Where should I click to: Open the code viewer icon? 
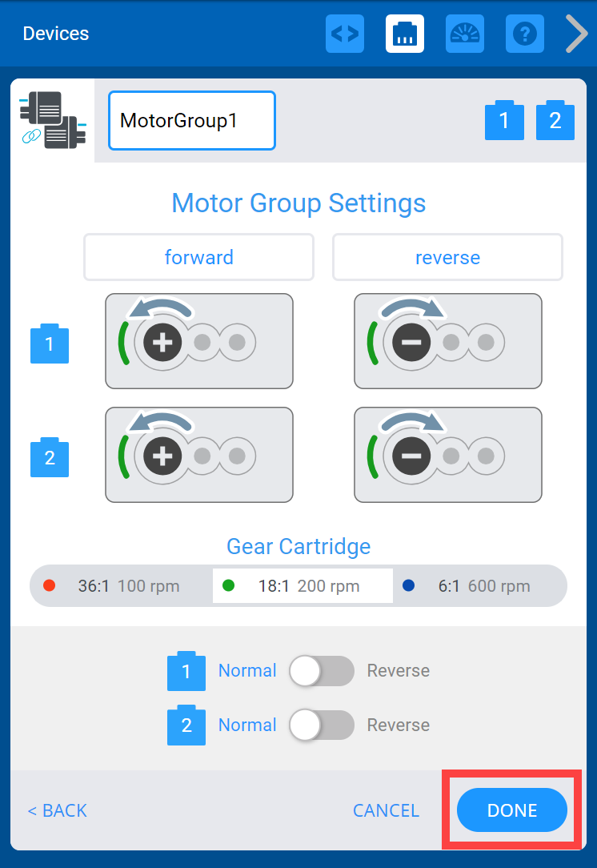click(x=345, y=34)
